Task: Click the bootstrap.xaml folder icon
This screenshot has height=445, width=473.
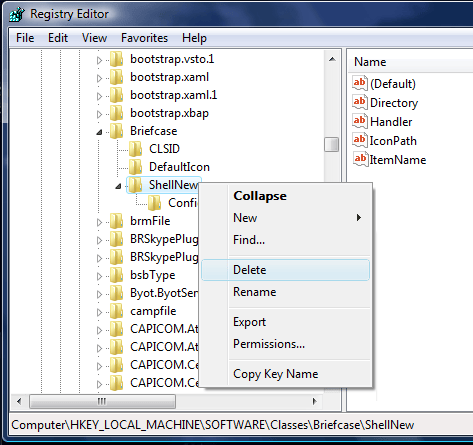Action: coord(117,77)
